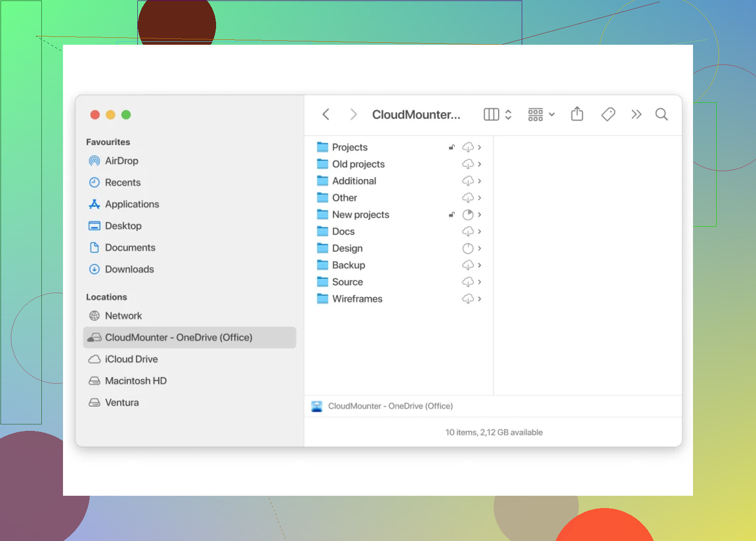The width and height of the screenshot is (756, 541).
Task: Open the group-by grid icon menu
Action: pos(535,115)
